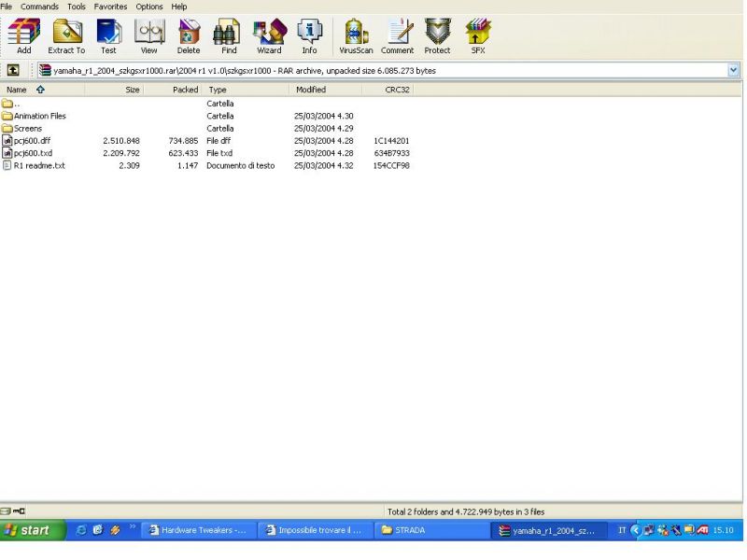Screen dimensions: 747x560
Task: Switch to STRADA folder taskbar button
Action: coord(431,530)
